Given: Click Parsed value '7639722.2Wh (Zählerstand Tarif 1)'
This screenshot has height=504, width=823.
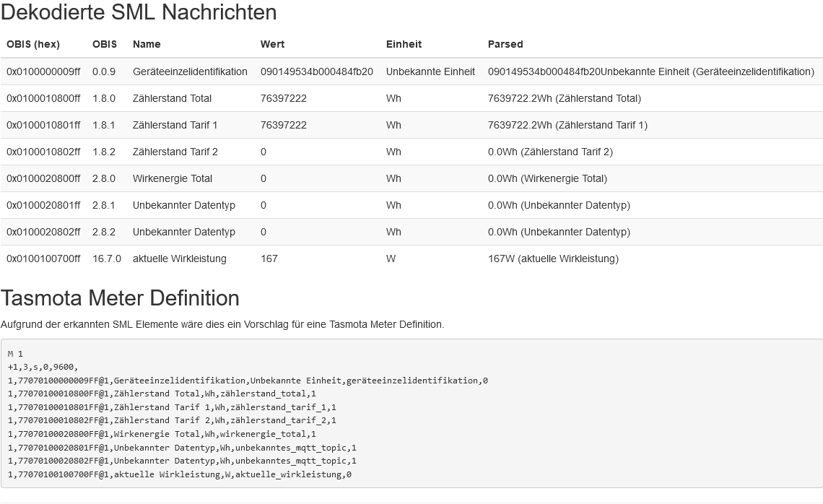Looking at the screenshot, I should pos(568,125).
